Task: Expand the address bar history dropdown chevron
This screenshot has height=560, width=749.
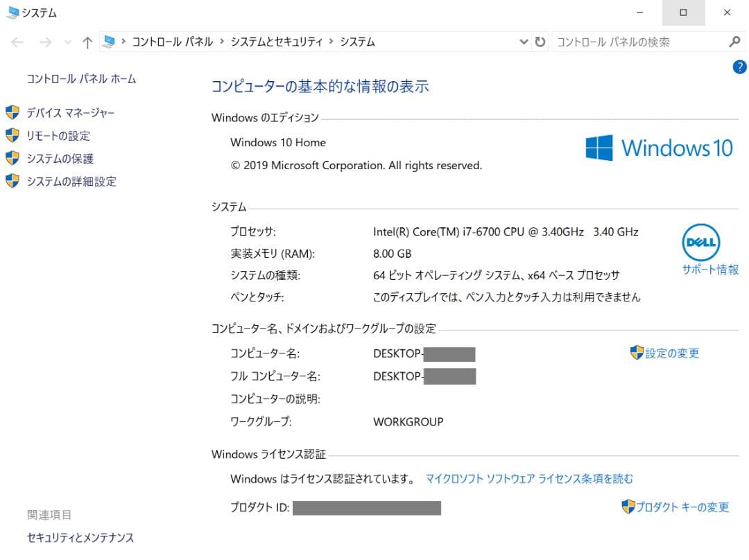Action: pyautogui.click(x=524, y=42)
